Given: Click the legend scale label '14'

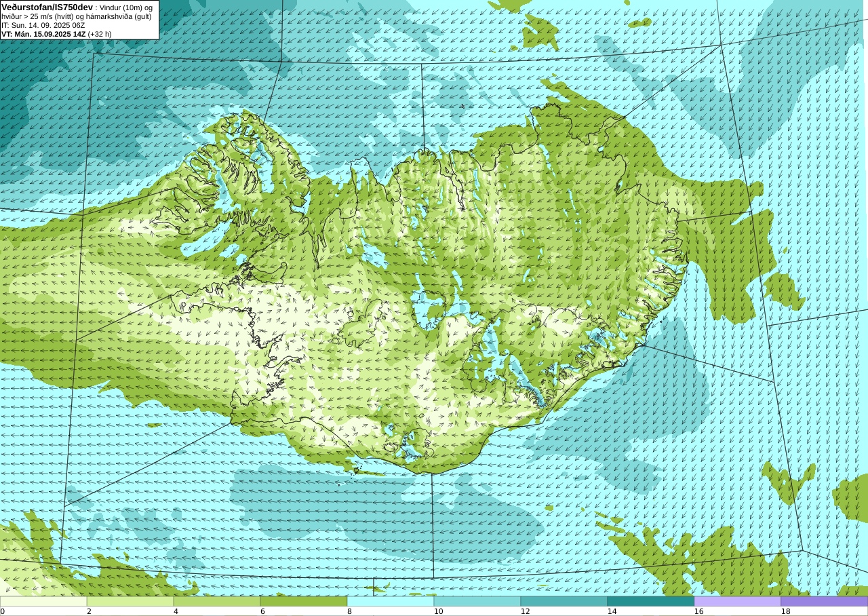Looking at the screenshot, I should [x=612, y=611].
